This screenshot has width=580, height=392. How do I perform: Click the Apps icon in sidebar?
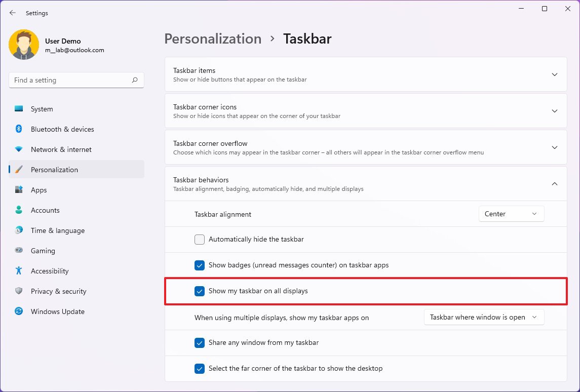point(19,190)
